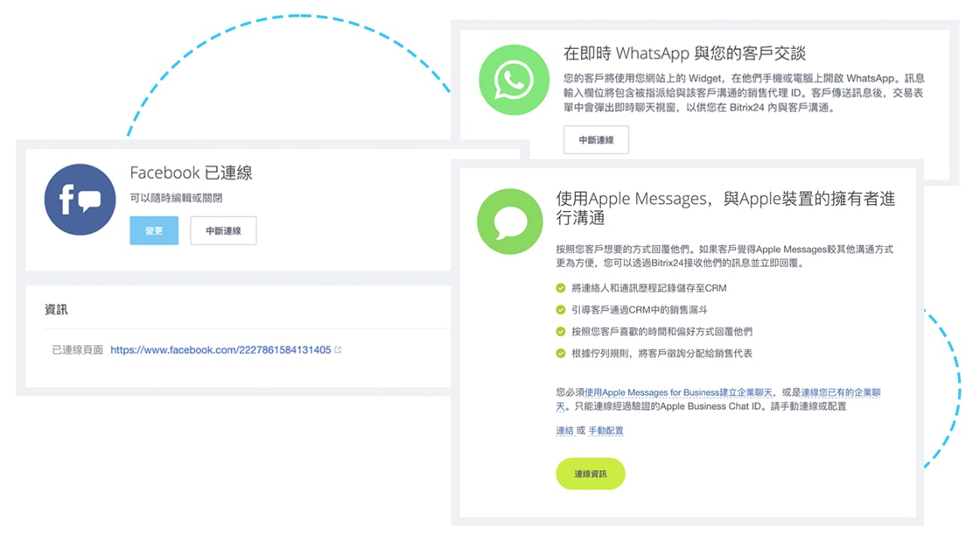This screenshot has height=535, width=980.
Task: Click the 連結 link
Action: pyautogui.click(x=565, y=431)
